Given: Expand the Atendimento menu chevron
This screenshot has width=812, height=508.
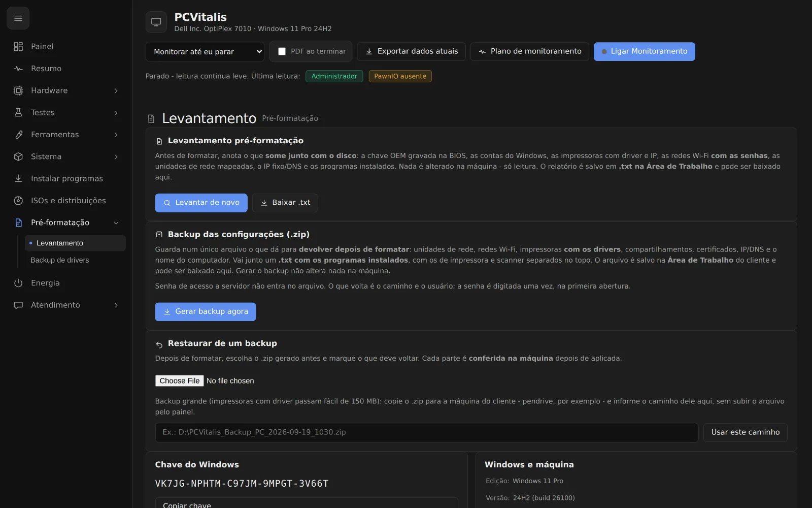Looking at the screenshot, I should [x=116, y=305].
